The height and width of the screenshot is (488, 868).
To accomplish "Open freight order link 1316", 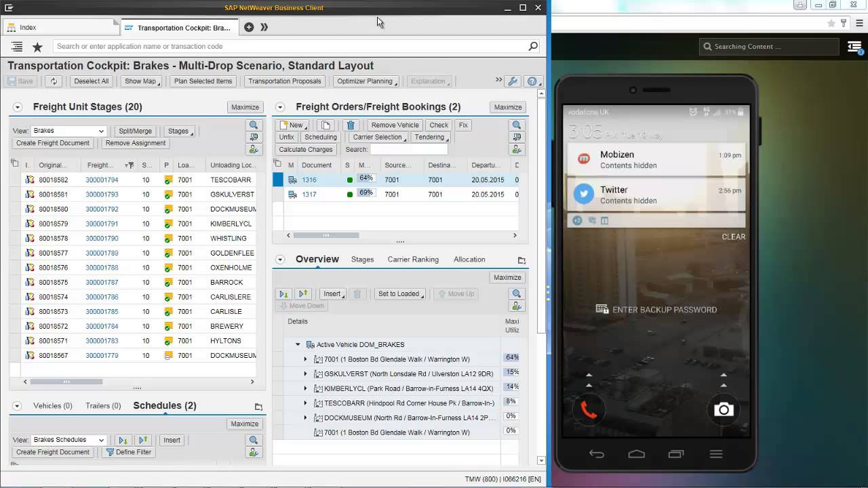I will (309, 180).
